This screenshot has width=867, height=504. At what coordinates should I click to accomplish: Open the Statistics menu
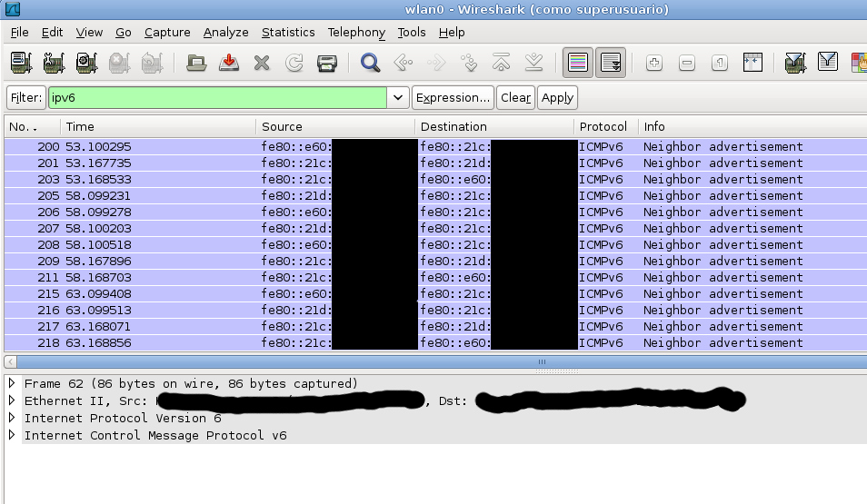coord(288,32)
